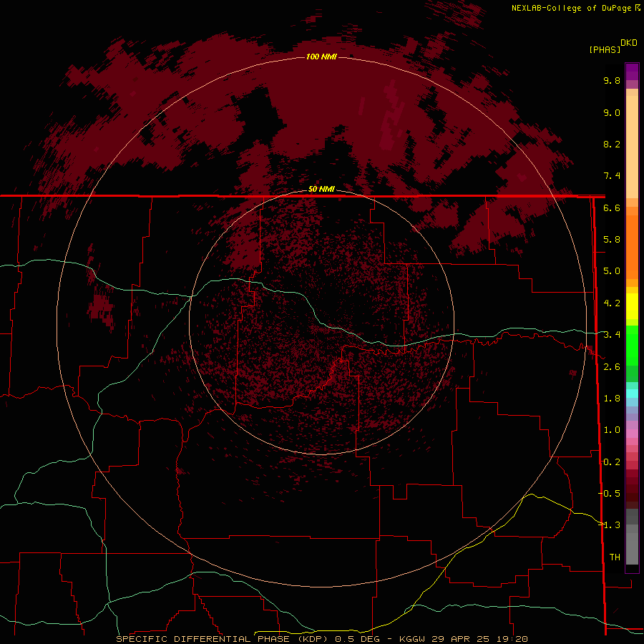Select the 3.4 value on the color scale
This screenshot has height=644, width=644.
point(612,335)
